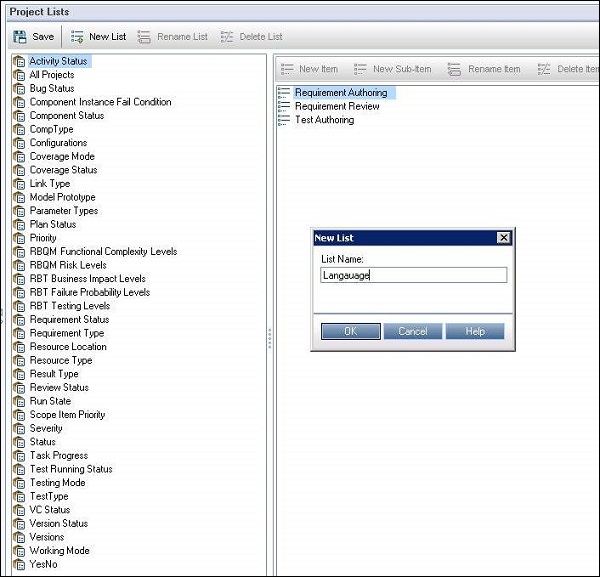The image size is (600, 577).
Task: Click the New Item toolbar label
Action: (x=318, y=69)
